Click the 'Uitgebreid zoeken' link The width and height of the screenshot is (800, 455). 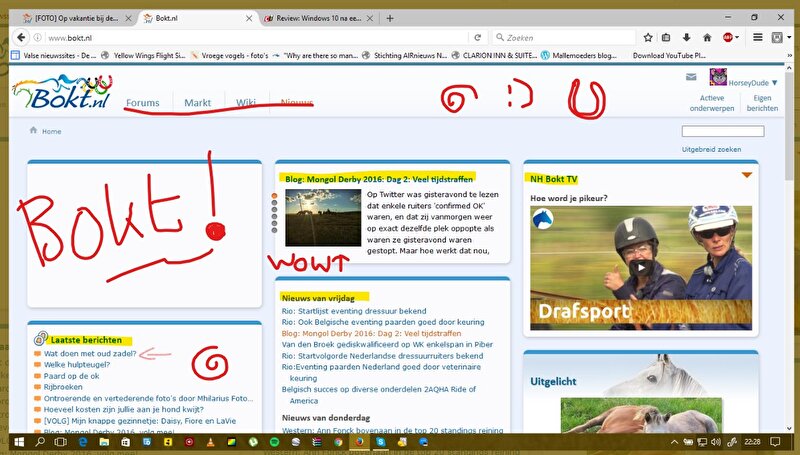click(x=711, y=149)
